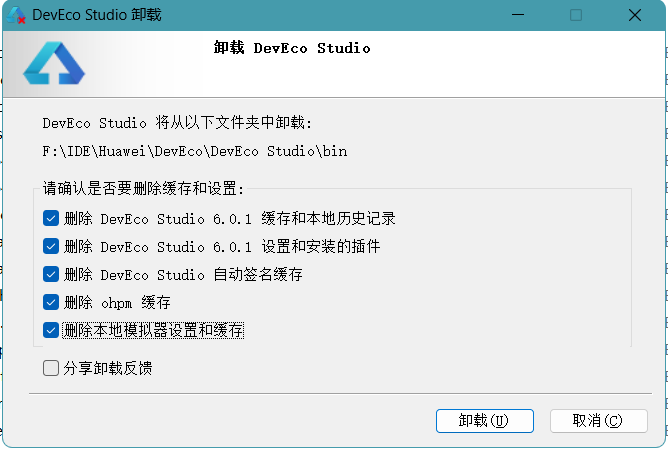Click the DevEco Studio logo in header
The height and width of the screenshot is (449, 668).
pyautogui.click(x=54, y=63)
